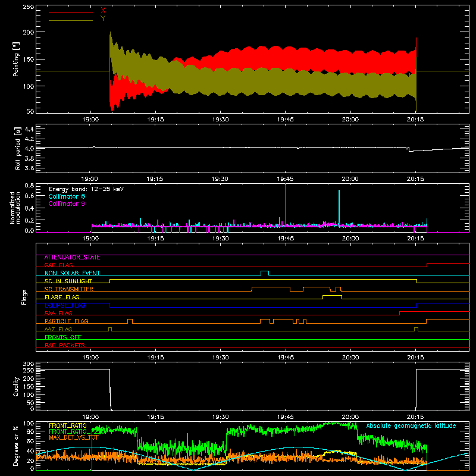This screenshot has height=476, width=476.
Task: Select the GAP_FLAG label
Action: point(58,265)
